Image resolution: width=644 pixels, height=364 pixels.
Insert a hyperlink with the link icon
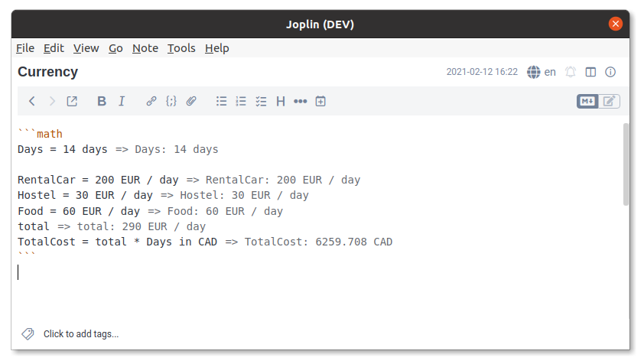click(x=151, y=101)
